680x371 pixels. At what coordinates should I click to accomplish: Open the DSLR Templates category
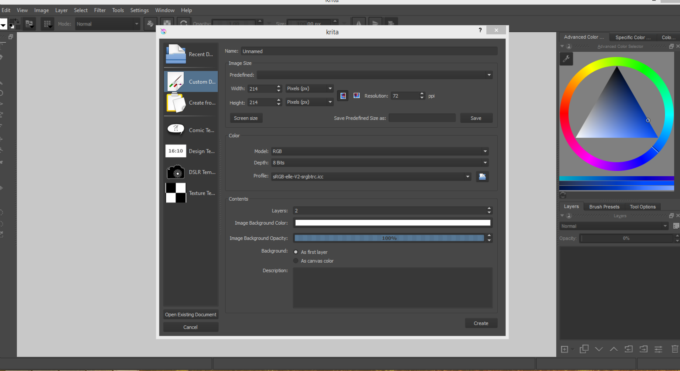click(x=191, y=172)
